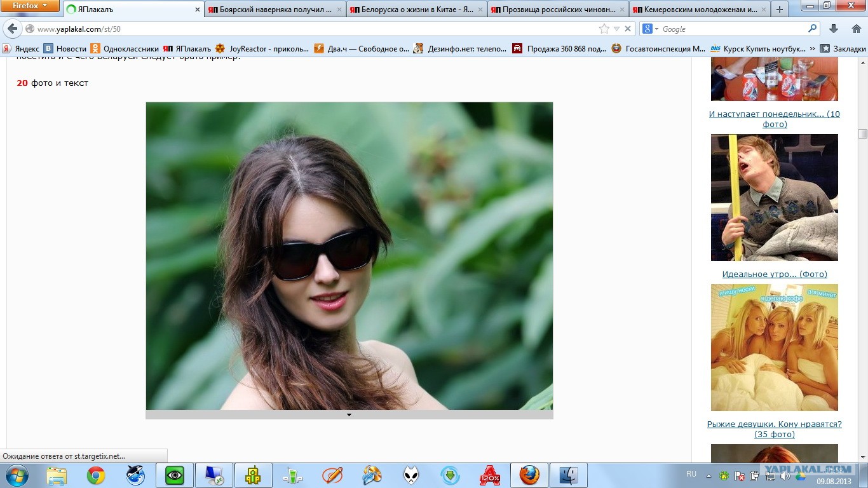Stop page loading with the X button
868x488 pixels.
pos(628,29)
